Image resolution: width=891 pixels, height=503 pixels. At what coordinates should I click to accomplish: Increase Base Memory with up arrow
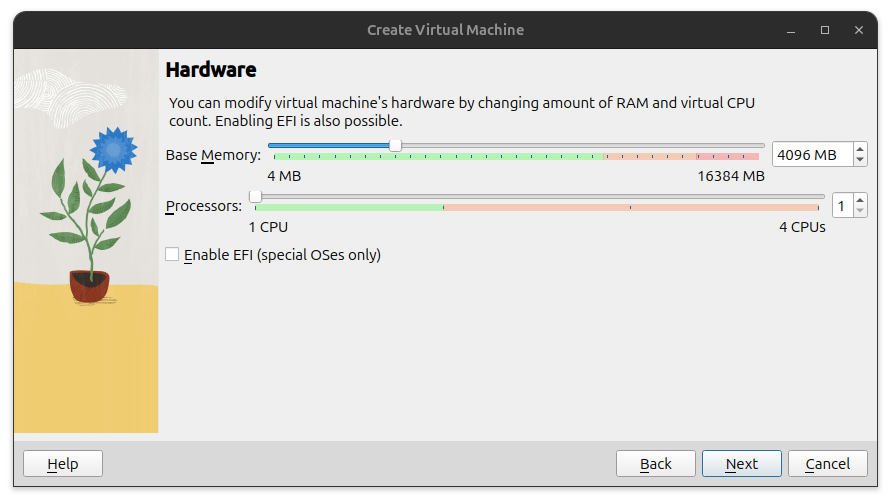click(x=860, y=149)
